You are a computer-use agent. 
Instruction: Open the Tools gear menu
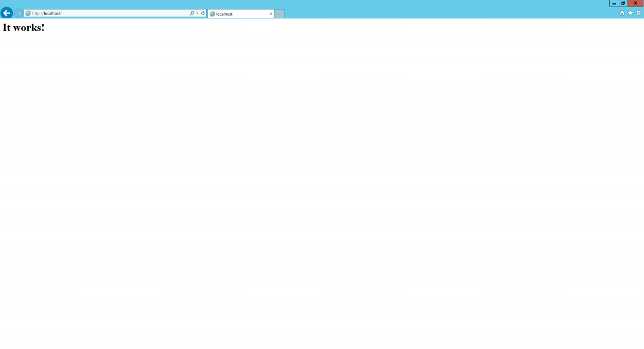639,13
